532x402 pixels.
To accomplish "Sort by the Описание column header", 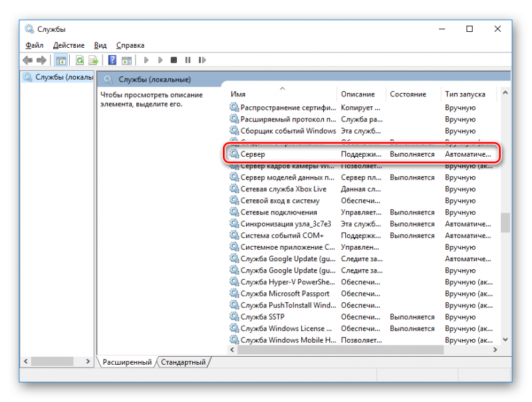I will click(361, 94).
